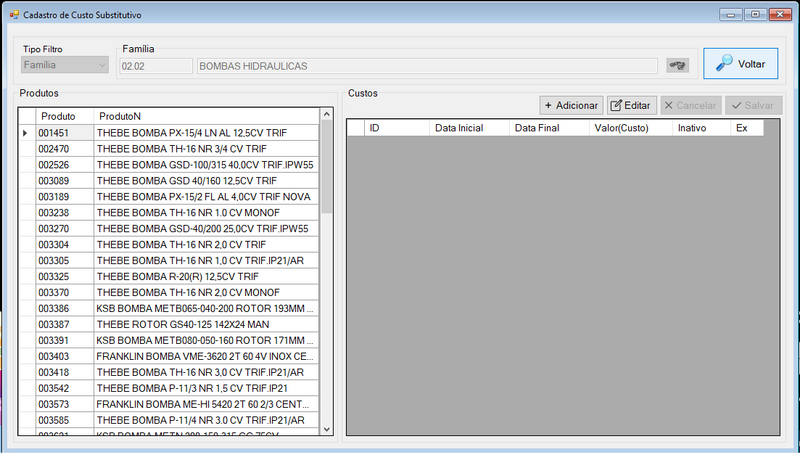This screenshot has height=460, width=800.
Task: Click KSB BOMBA METB080-050-160 ROTOR 171MM
Action: pyautogui.click(x=207, y=341)
